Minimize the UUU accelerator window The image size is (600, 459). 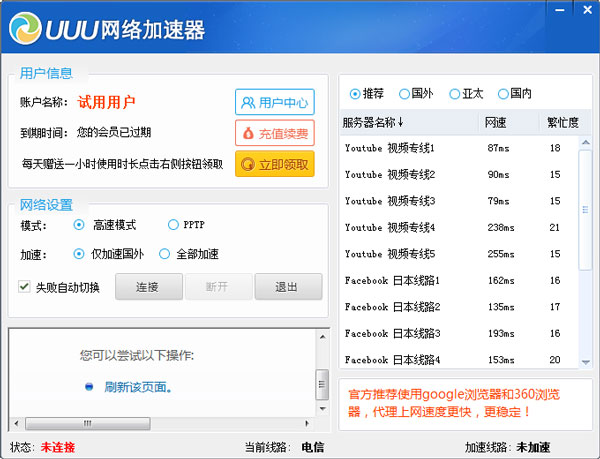click(x=560, y=10)
